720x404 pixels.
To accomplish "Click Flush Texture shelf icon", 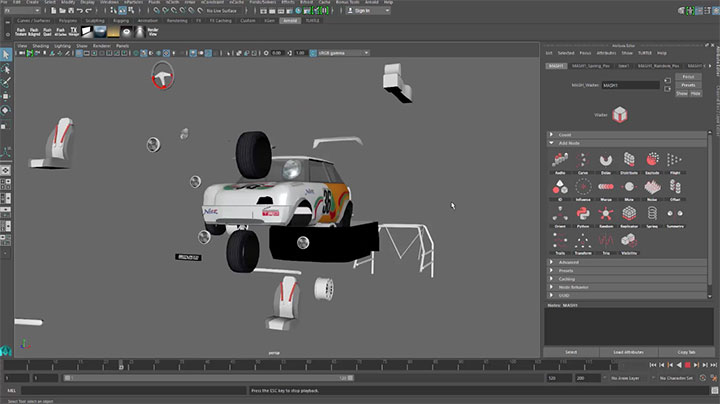I will coord(21,32).
